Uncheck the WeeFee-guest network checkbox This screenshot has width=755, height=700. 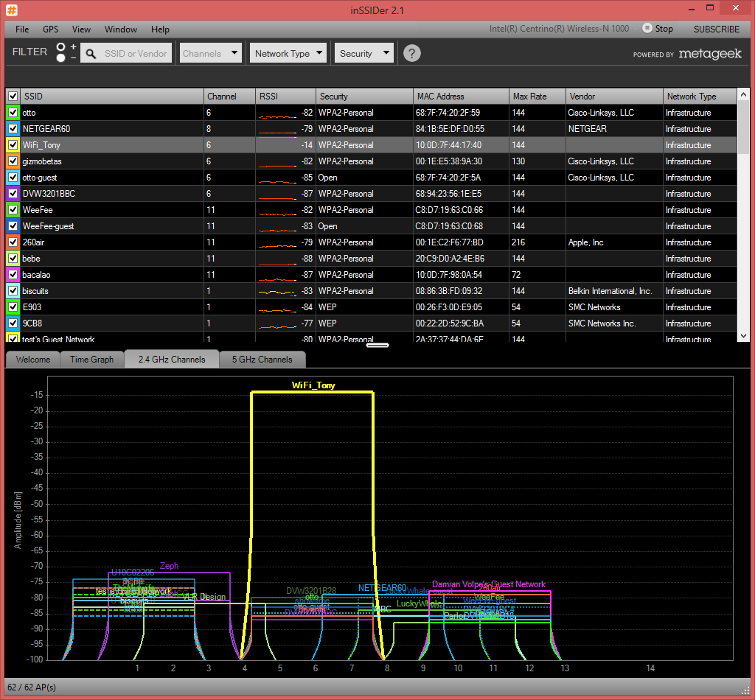(x=13, y=226)
